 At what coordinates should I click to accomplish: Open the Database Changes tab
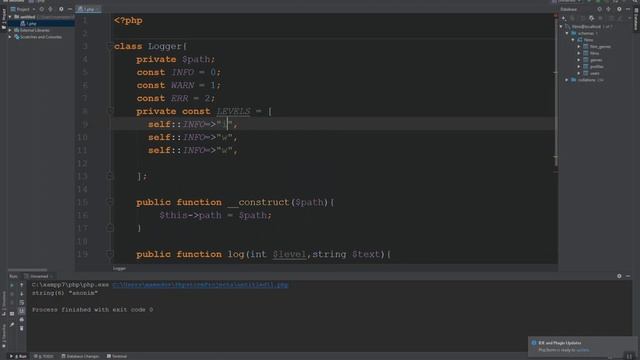[80, 356]
